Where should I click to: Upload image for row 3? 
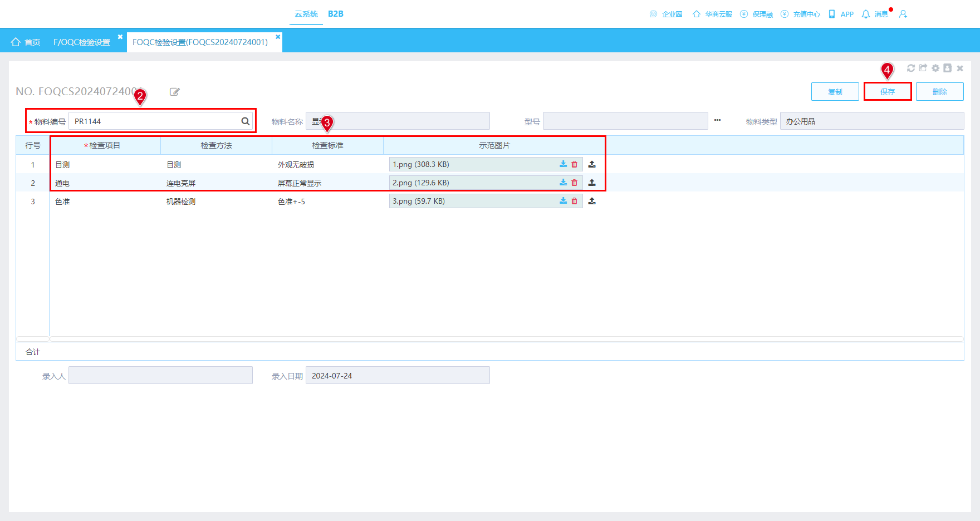pyautogui.click(x=592, y=201)
